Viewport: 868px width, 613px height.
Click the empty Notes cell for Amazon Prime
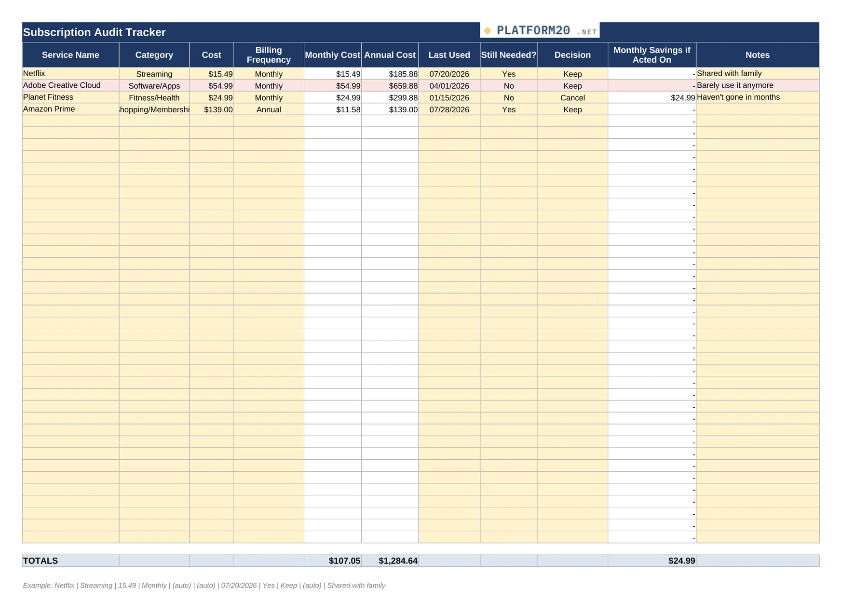click(758, 109)
